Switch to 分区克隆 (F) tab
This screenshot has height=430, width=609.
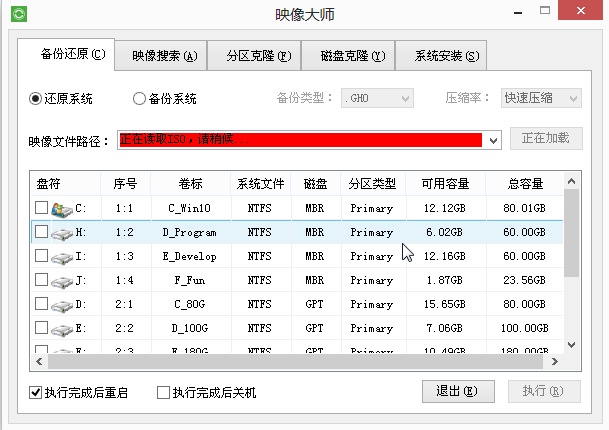254,56
